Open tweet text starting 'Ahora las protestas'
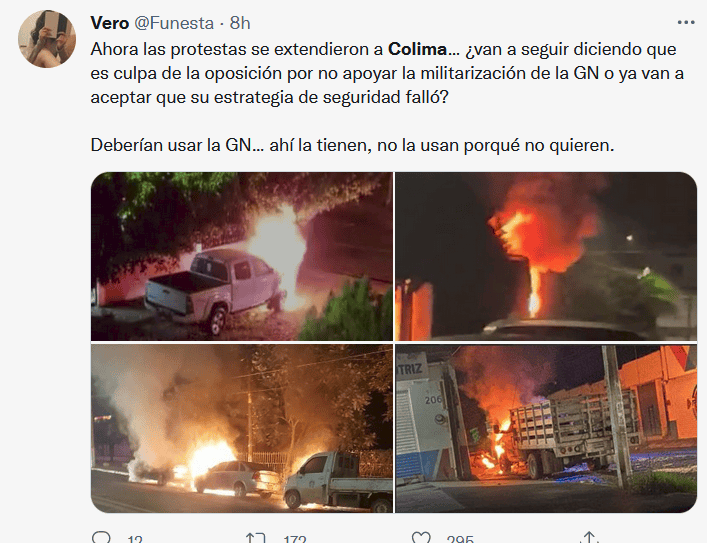The image size is (707, 543). tap(387, 73)
